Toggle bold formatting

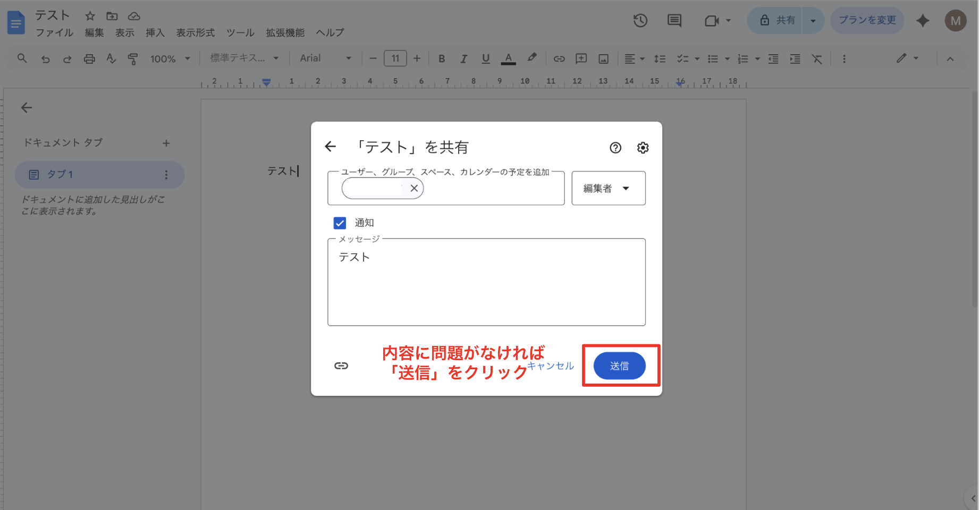point(442,59)
